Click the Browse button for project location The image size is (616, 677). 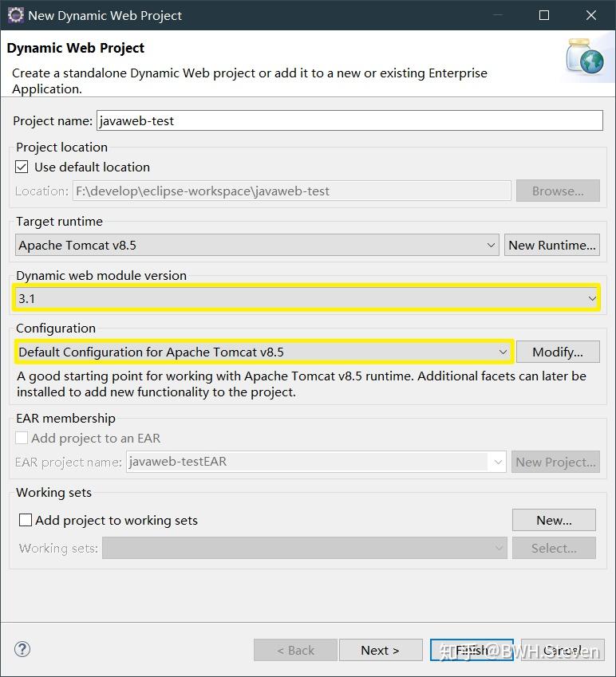(x=558, y=191)
